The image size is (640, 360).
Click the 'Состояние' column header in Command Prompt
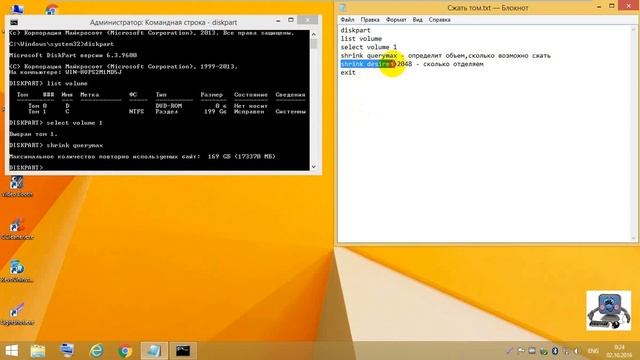click(x=251, y=95)
